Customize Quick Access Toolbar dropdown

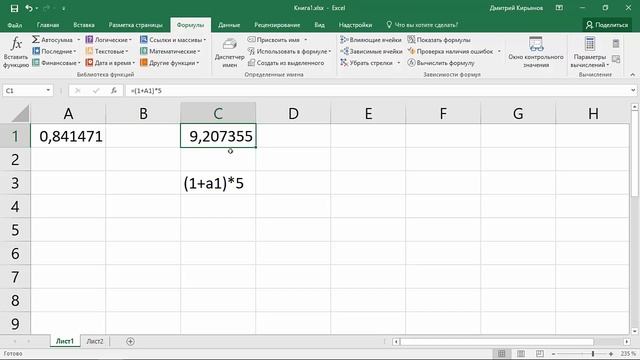coord(64,8)
